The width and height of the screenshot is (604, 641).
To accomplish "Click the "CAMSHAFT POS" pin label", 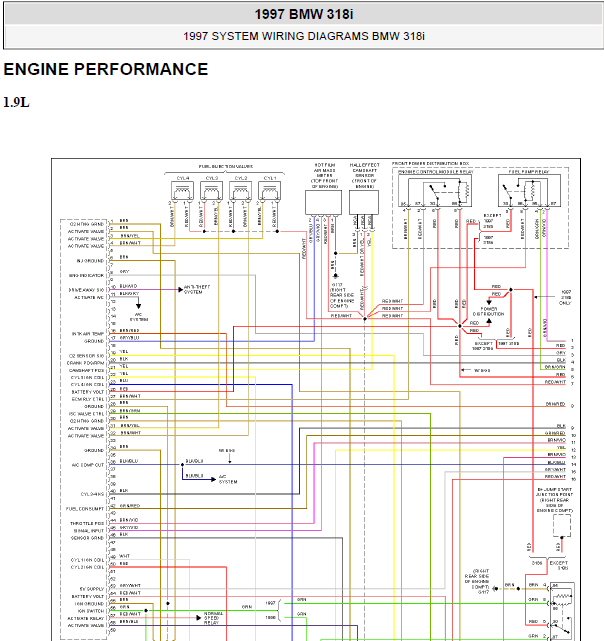I will pyautogui.click(x=86, y=370).
